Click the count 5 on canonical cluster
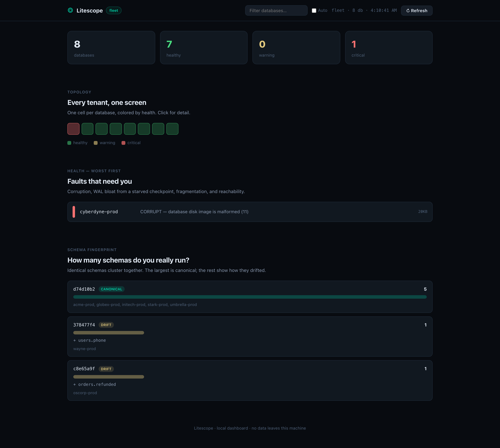 (425, 289)
